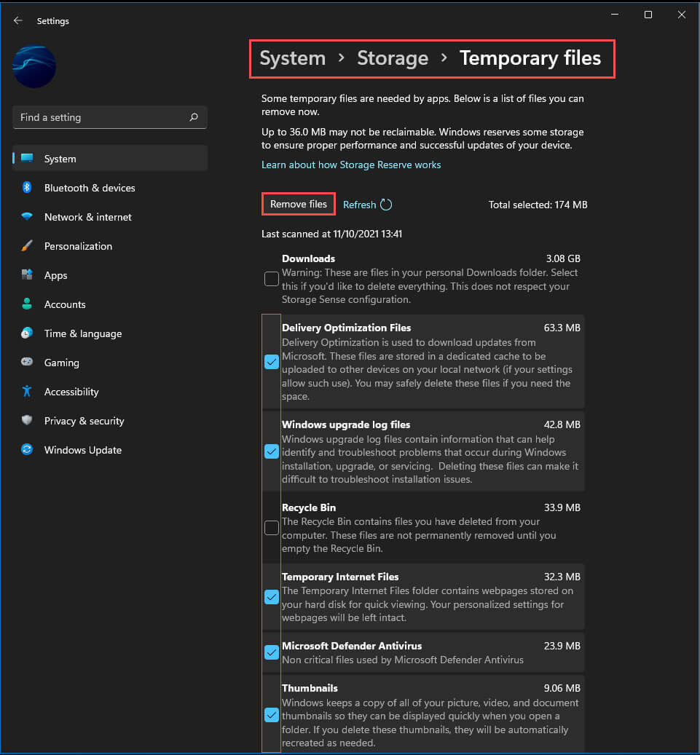Image resolution: width=700 pixels, height=755 pixels.
Task: Click the search magnifier icon
Action: [194, 117]
